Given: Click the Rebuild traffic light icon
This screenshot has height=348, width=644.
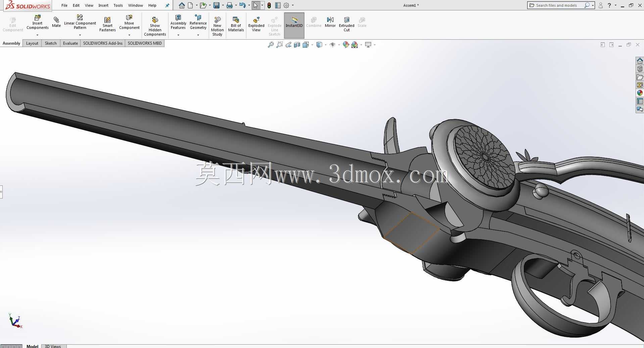Looking at the screenshot, I should tap(269, 5).
